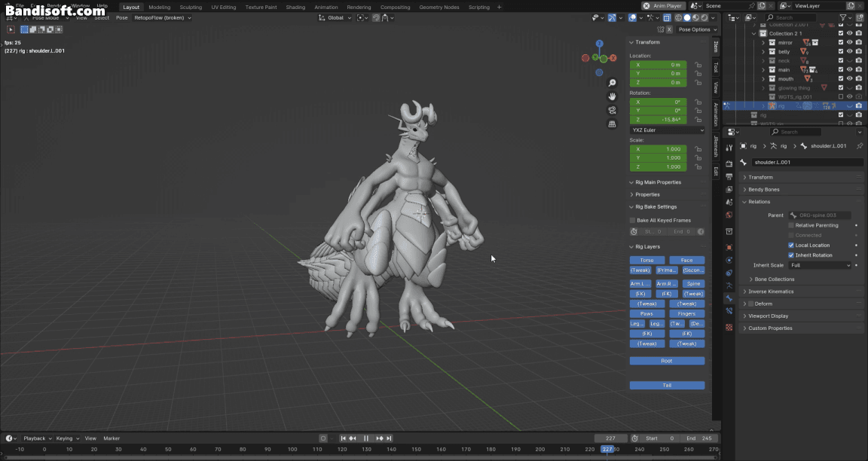
Task: Open Bone properties tab icon
Action: pyautogui.click(x=729, y=298)
